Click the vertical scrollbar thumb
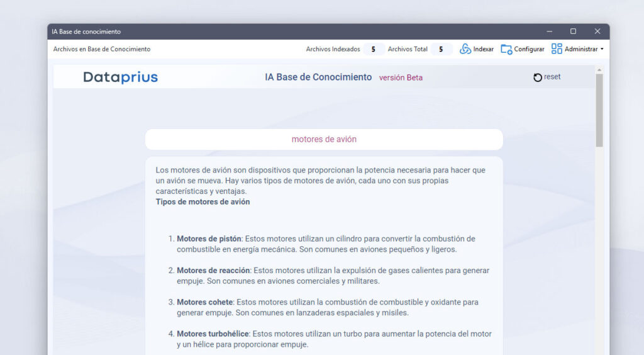644x355 pixels. click(x=599, y=110)
